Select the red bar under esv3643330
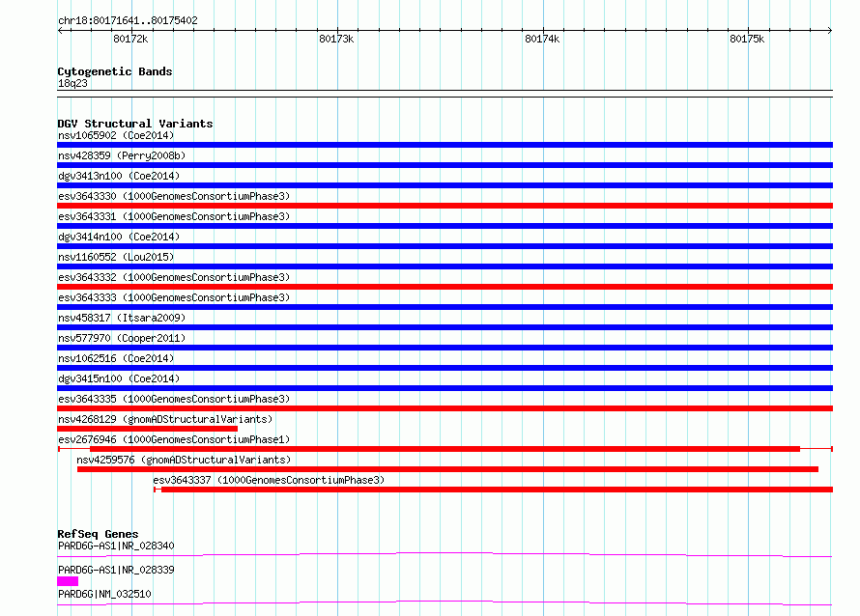 444,206
